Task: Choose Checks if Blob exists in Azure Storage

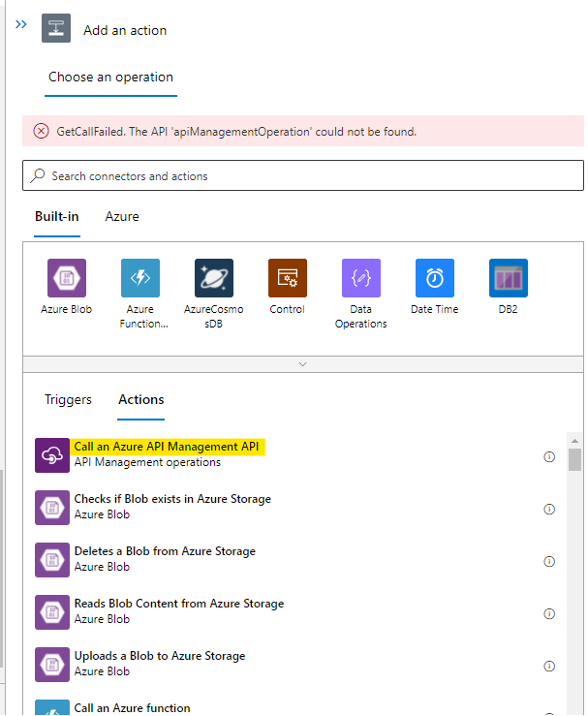Action: pos(172,499)
